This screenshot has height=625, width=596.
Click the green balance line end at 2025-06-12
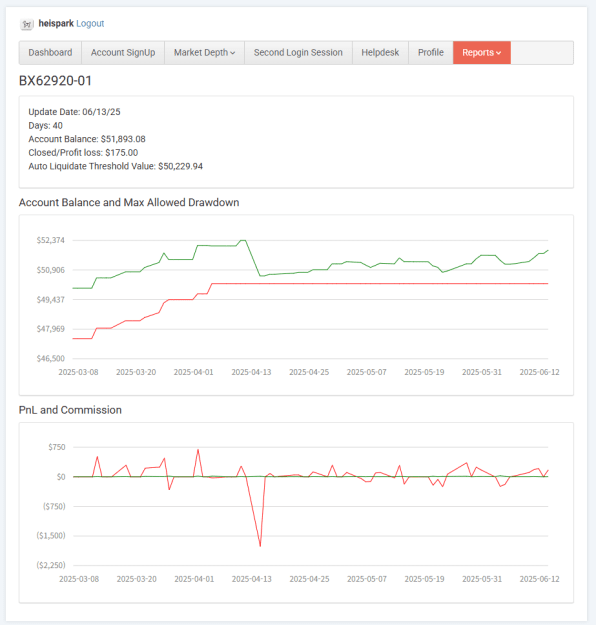point(548,250)
